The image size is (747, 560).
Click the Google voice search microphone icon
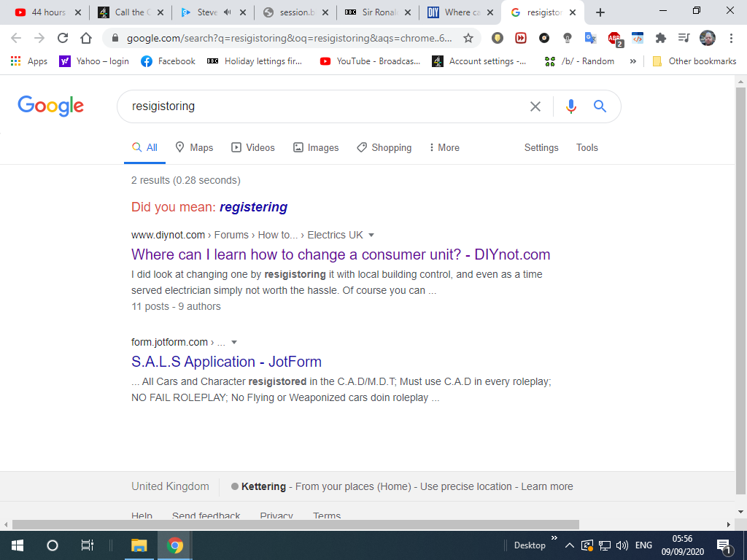(x=570, y=106)
